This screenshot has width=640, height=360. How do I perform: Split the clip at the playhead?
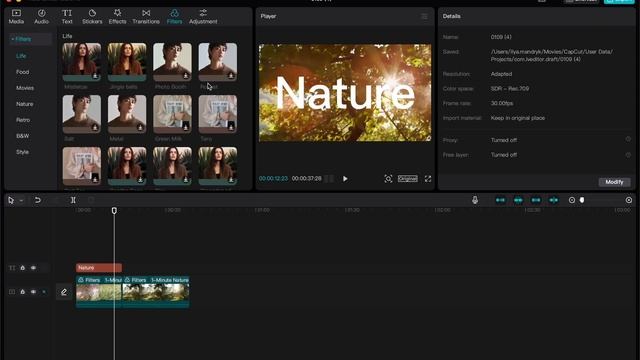coord(73,200)
